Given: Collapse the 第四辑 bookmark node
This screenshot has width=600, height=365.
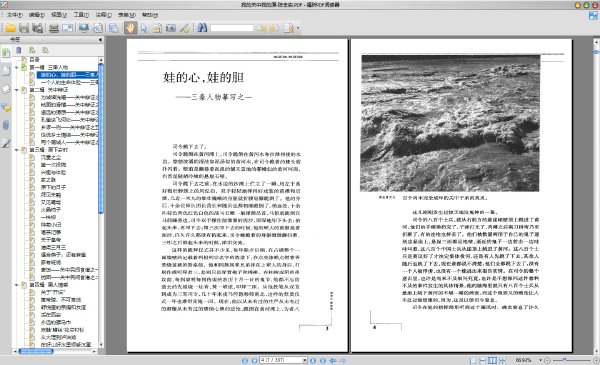Looking at the screenshot, I should pyautogui.click(x=16, y=285).
